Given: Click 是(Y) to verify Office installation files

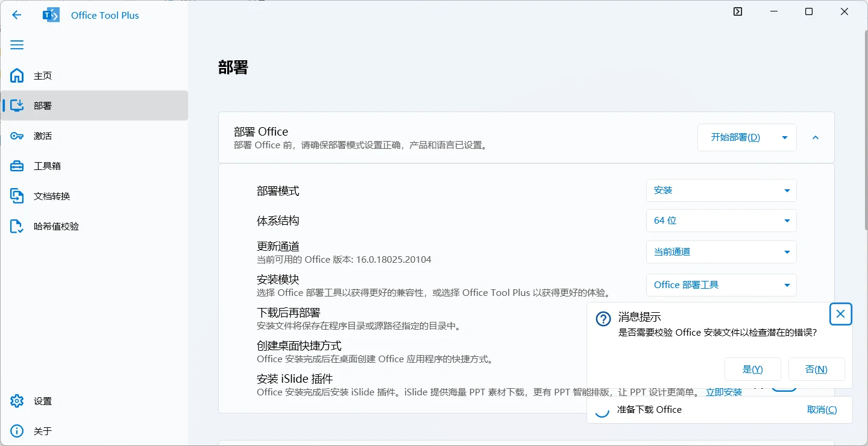Looking at the screenshot, I should (x=753, y=369).
